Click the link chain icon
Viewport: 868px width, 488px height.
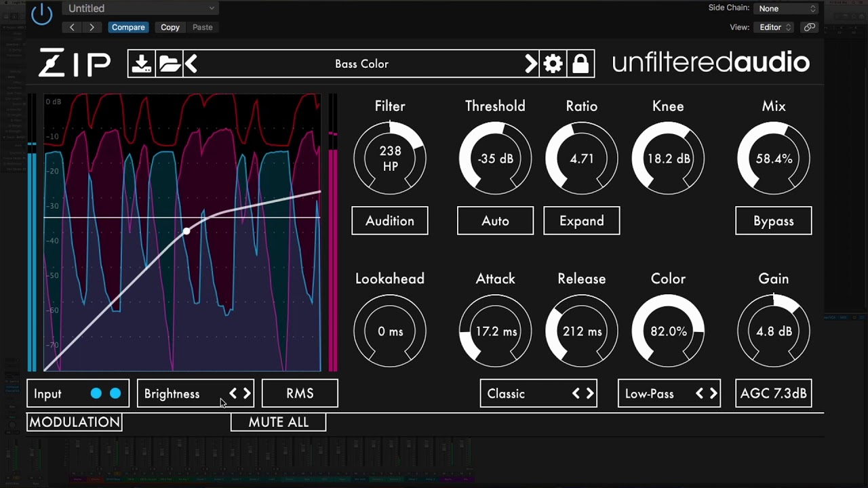click(809, 27)
